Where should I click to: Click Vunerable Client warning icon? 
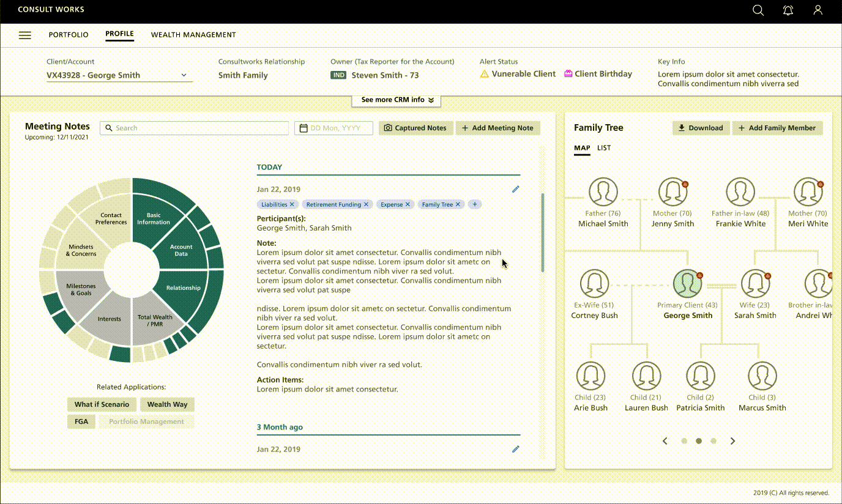(485, 74)
